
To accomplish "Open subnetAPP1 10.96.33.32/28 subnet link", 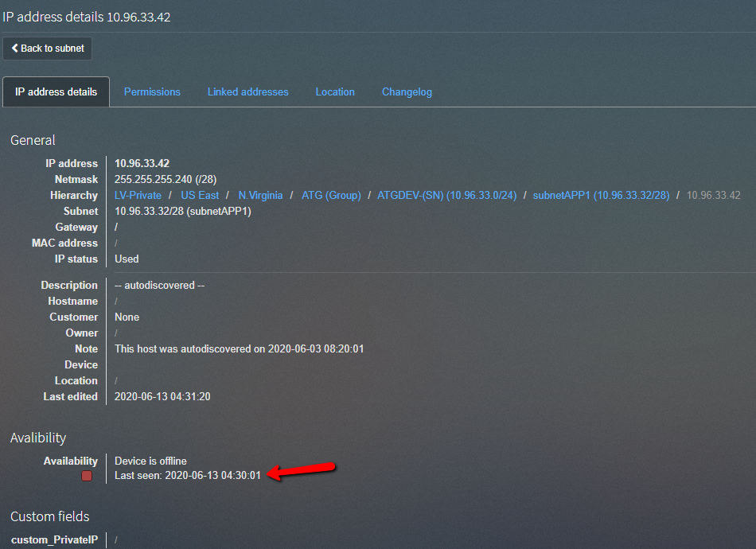I will click(602, 195).
